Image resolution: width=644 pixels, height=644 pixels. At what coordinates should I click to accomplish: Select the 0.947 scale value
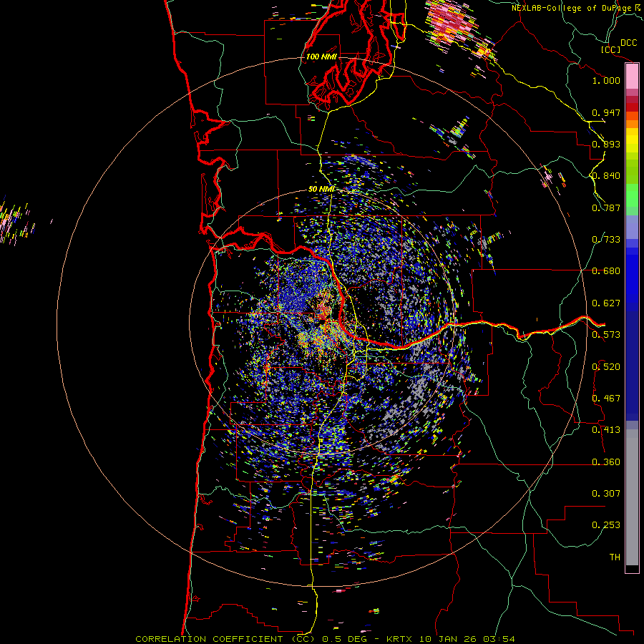606,112
